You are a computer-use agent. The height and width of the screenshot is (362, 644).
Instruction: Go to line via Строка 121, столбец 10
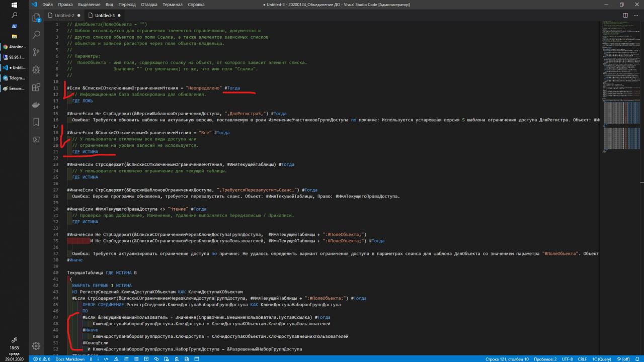507,359
